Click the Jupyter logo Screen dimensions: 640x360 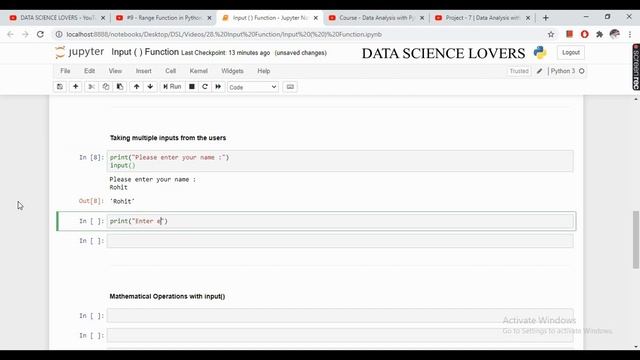pyautogui.click(x=80, y=52)
